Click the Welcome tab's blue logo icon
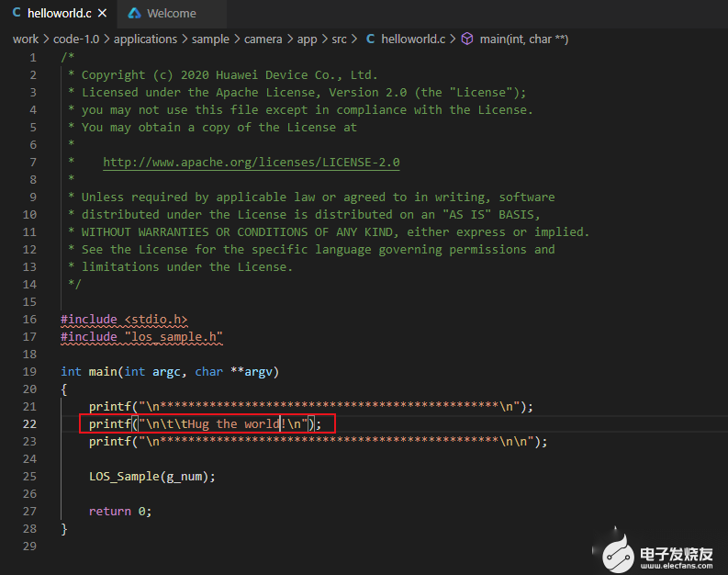The width and height of the screenshot is (728, 575). coord(135,13)
